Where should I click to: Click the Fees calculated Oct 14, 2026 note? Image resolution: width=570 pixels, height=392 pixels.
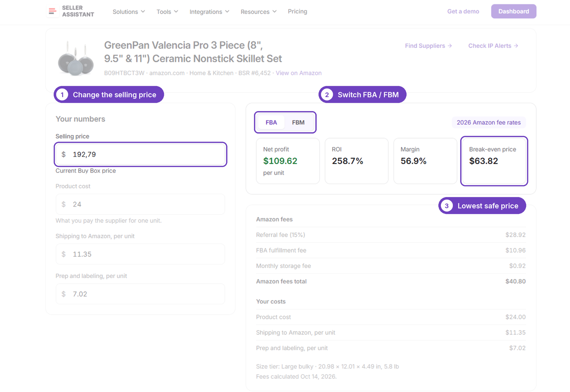(296, 377)
